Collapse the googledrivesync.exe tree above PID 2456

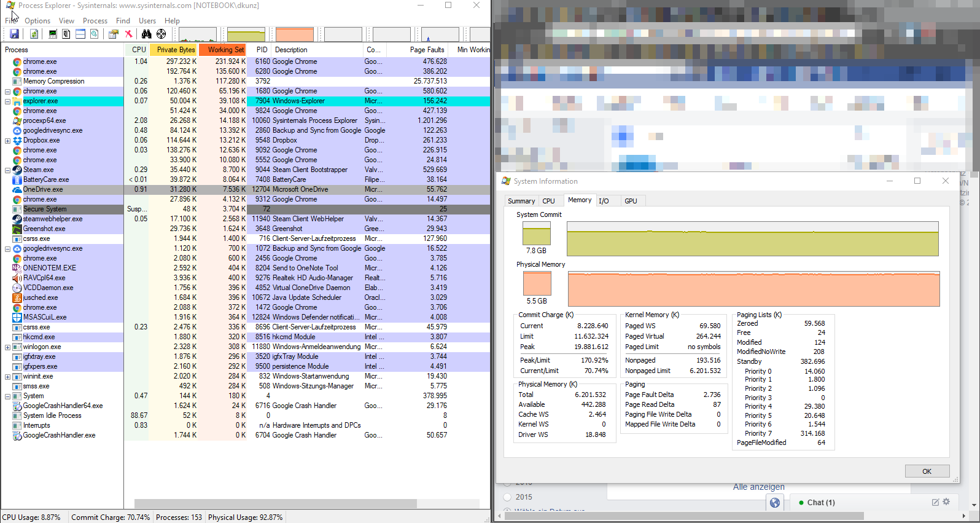(7, 249)
